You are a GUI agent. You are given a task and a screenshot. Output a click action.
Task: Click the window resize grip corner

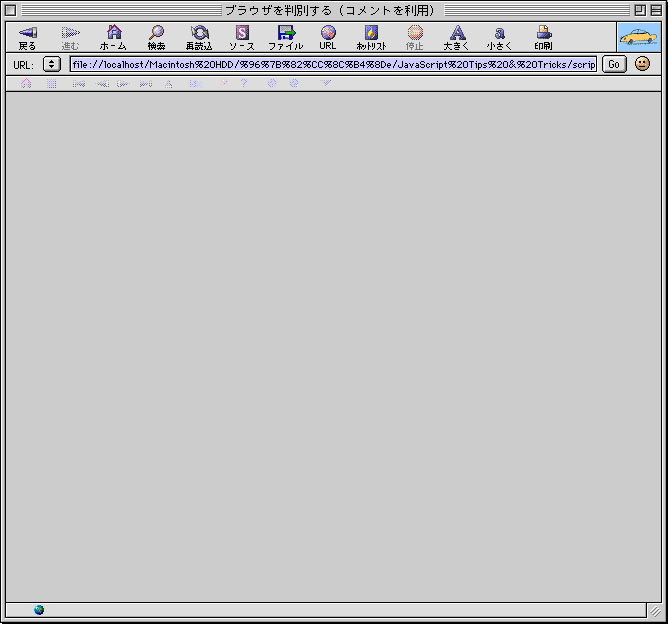(x=655, y=611)
